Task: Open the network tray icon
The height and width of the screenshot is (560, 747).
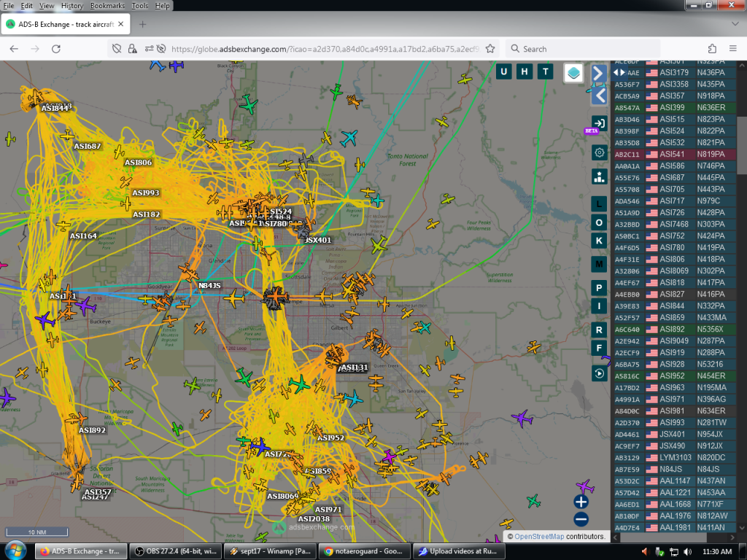Action: tap(673, 551)
